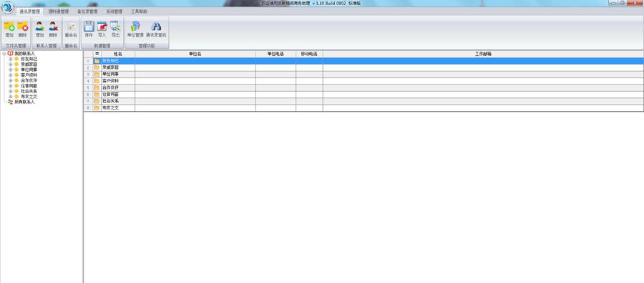644x283 pixels.
Task: Open unit management (单位管理) icon
Action: pos(135,27)
